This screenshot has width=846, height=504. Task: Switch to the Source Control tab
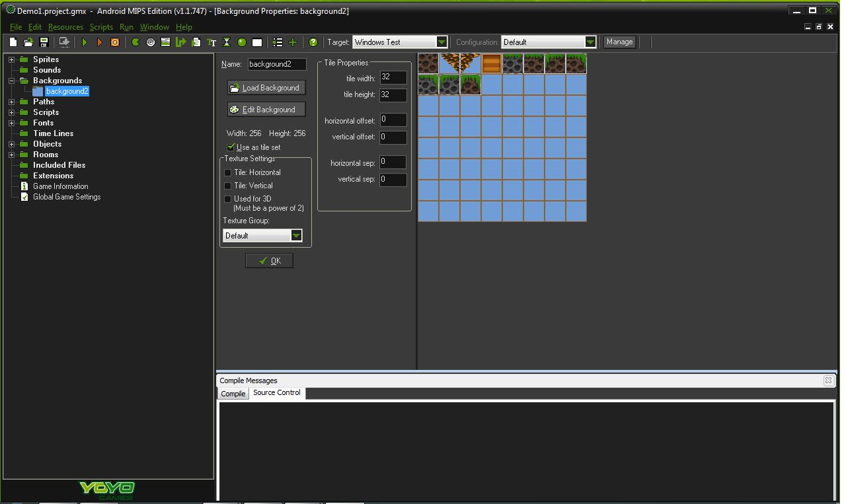277,393
